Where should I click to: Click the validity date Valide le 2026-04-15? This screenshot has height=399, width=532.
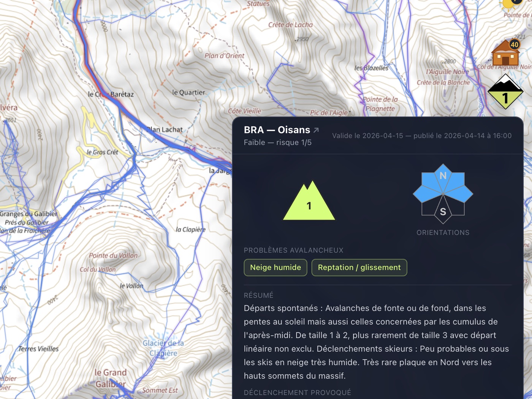click(367, 136)
